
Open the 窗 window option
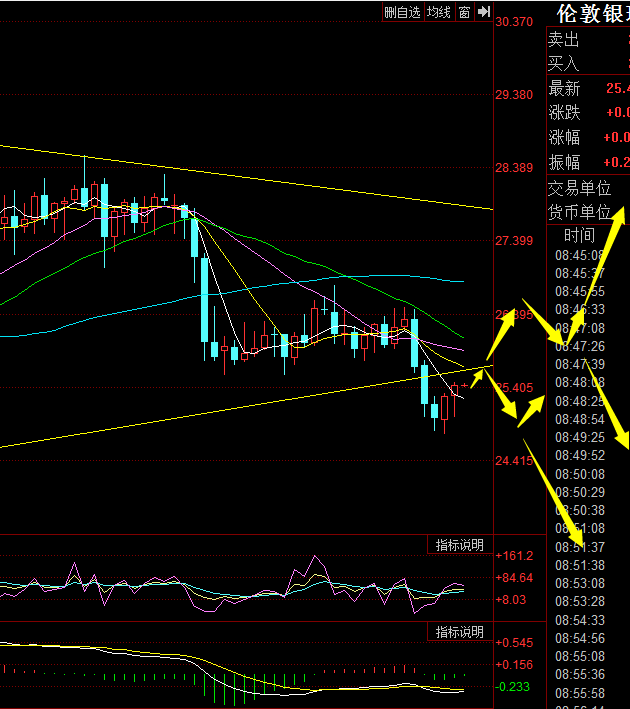point(465,12)
